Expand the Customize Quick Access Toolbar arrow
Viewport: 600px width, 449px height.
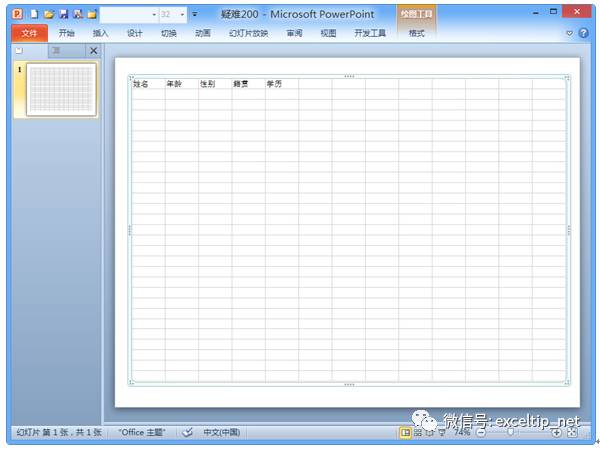coord(195,15)
